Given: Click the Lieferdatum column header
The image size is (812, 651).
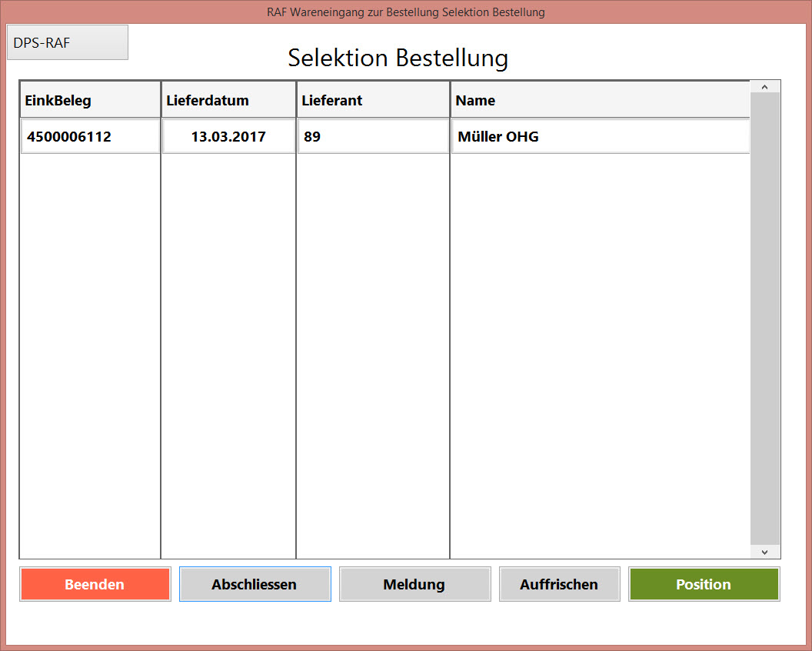Looking at the screenshot, I should click(228, 100).
